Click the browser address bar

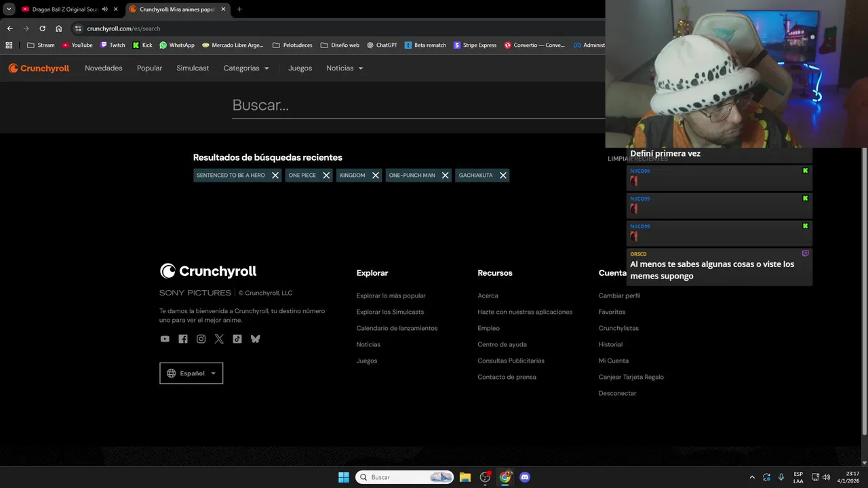339,28
